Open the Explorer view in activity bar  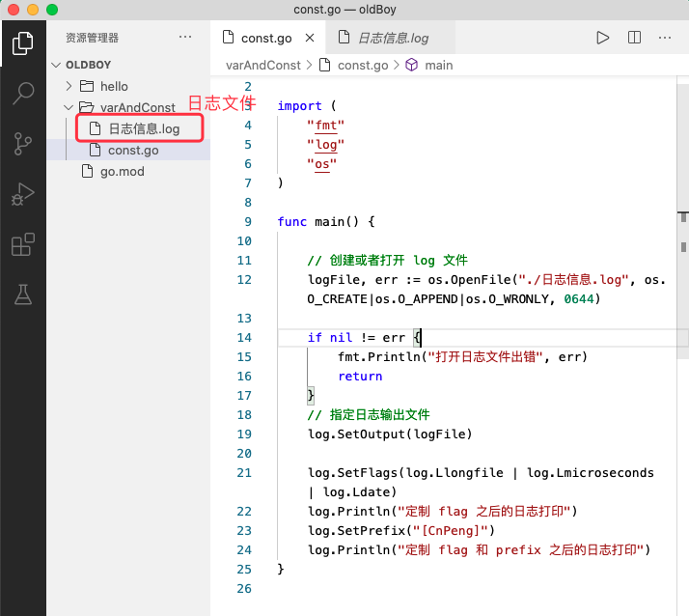click(x=22, y=43)
